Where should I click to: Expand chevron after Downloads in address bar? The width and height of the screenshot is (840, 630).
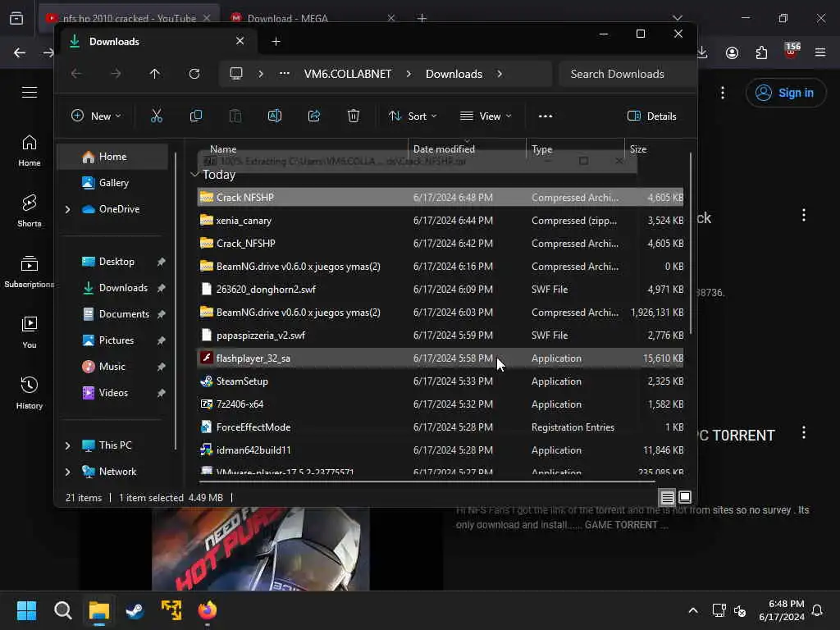coord(500,74)
